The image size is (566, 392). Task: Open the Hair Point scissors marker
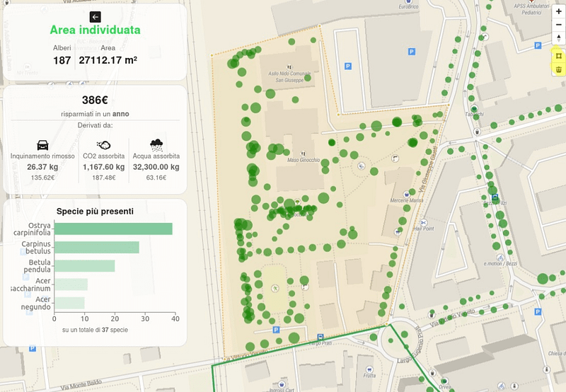423,222
